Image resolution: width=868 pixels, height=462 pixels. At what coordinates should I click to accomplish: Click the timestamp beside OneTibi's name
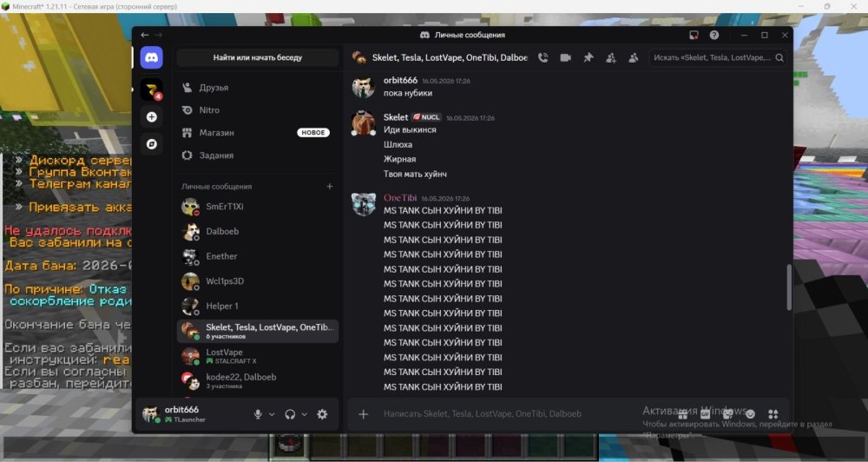coord(445,198)
